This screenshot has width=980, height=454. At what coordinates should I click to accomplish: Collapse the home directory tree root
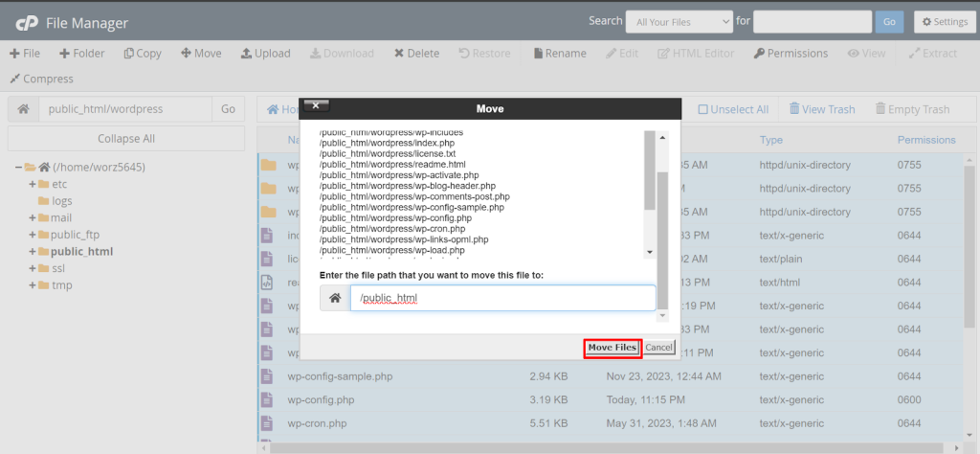19,167
